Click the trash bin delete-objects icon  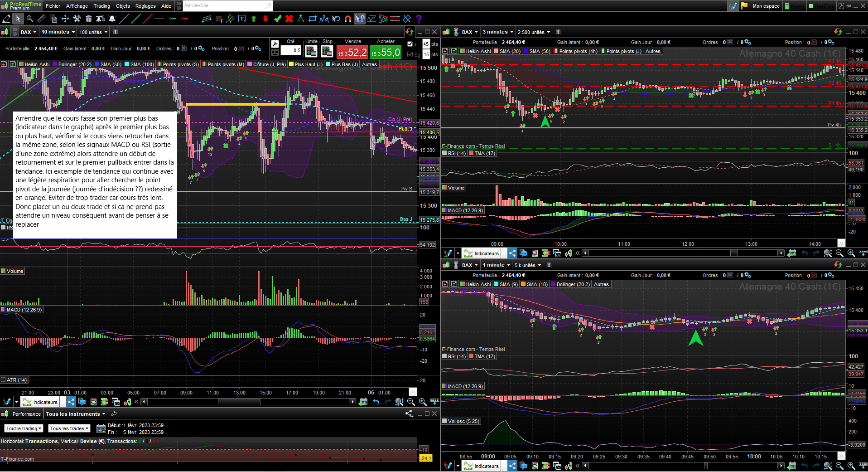tap(89, 19)
